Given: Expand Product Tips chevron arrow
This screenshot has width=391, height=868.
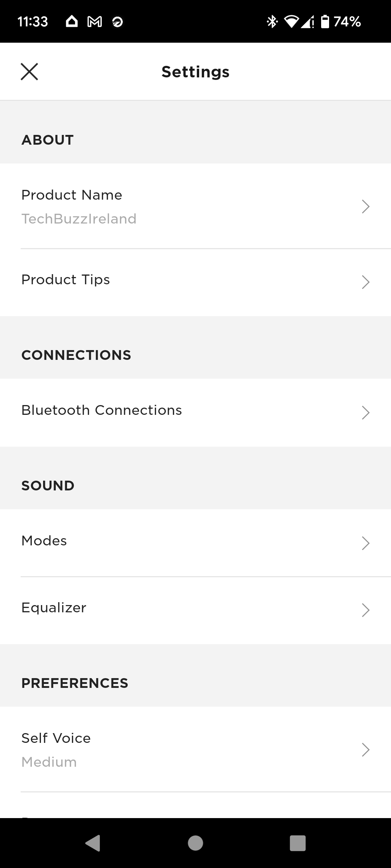Looking at the screenshot, I should (365, 282).
